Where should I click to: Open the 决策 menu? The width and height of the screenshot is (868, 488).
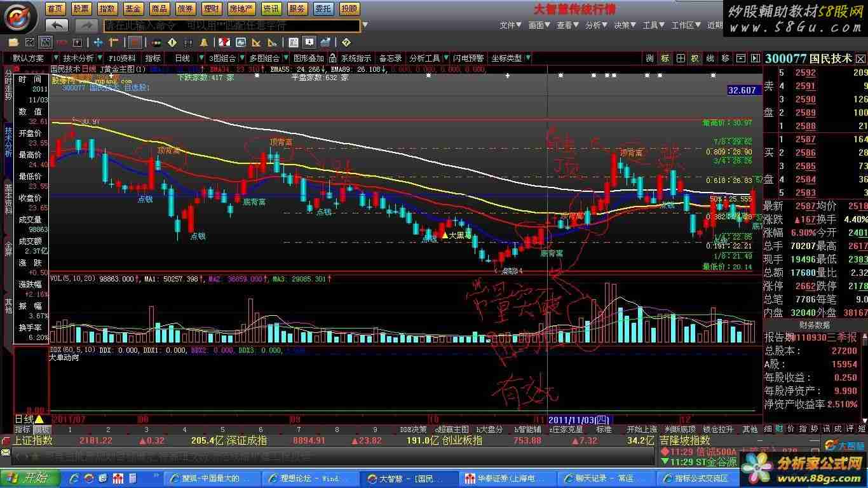click(625, 25)
